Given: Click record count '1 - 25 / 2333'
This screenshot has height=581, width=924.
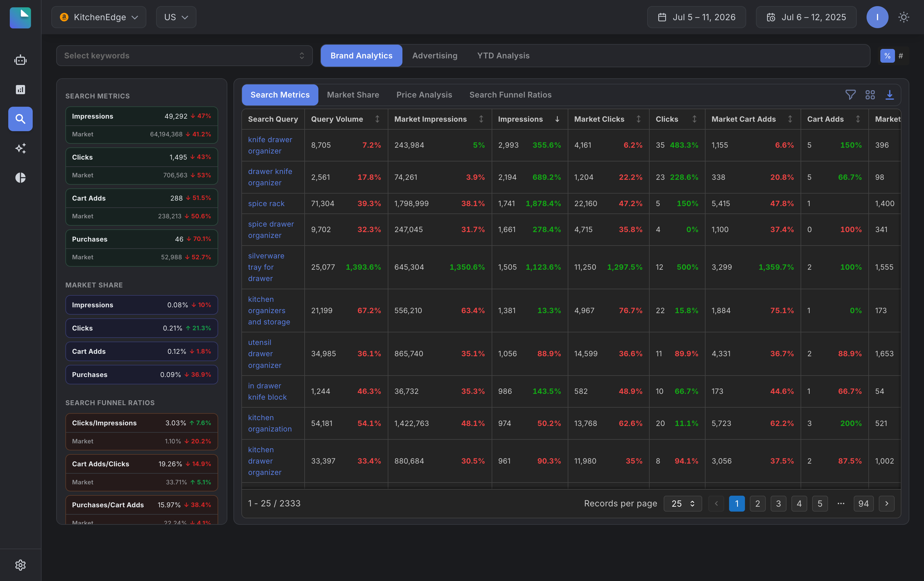Looking at the screenshot, I should point(274,503).
